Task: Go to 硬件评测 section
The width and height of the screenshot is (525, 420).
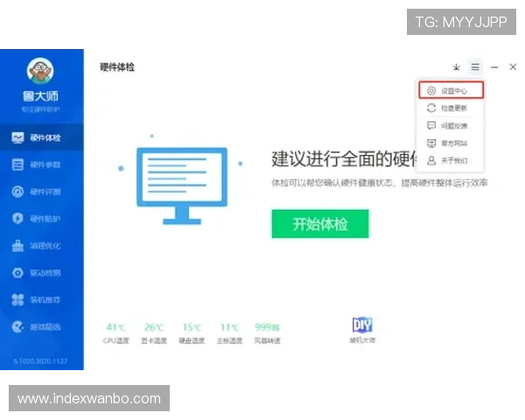Action: (42, 192)
